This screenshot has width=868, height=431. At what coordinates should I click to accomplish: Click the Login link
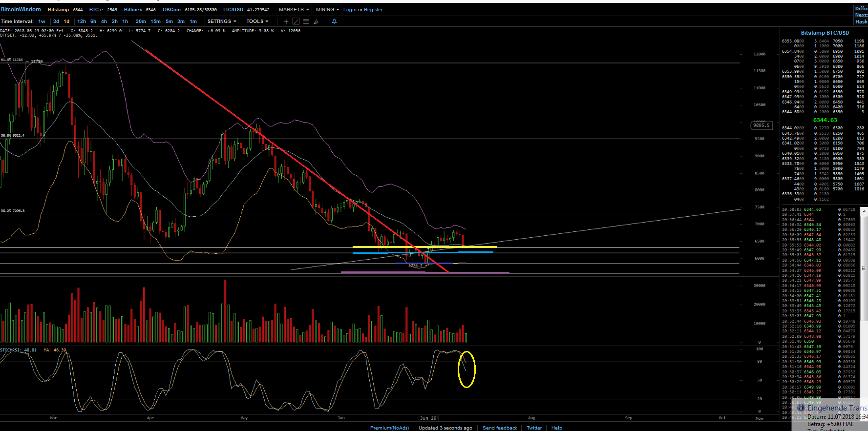[350, 10]
